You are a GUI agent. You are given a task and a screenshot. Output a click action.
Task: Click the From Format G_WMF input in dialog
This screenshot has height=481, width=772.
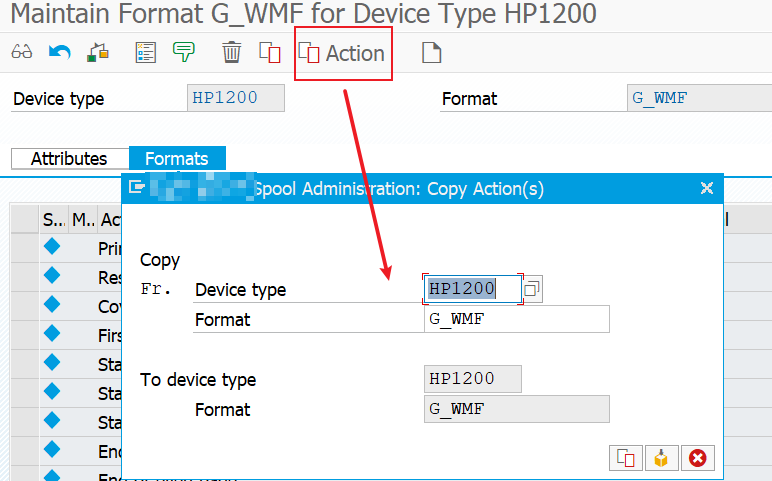516,319
